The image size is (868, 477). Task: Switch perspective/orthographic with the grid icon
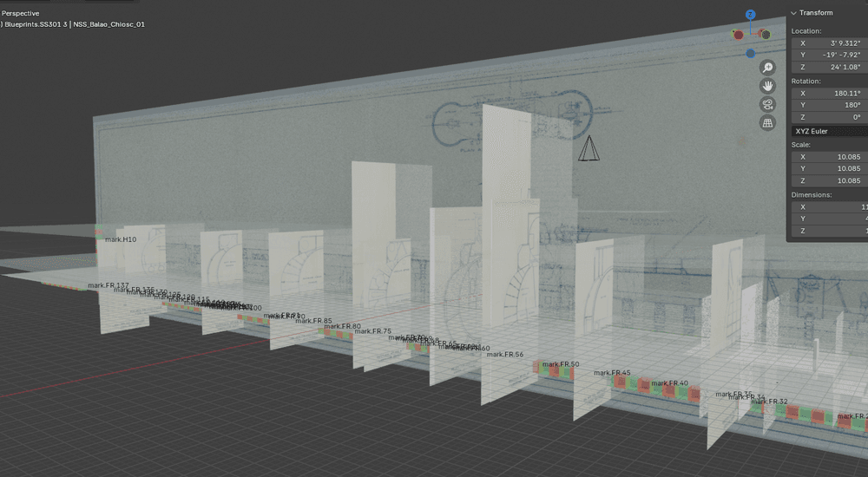tap(767, 123)
